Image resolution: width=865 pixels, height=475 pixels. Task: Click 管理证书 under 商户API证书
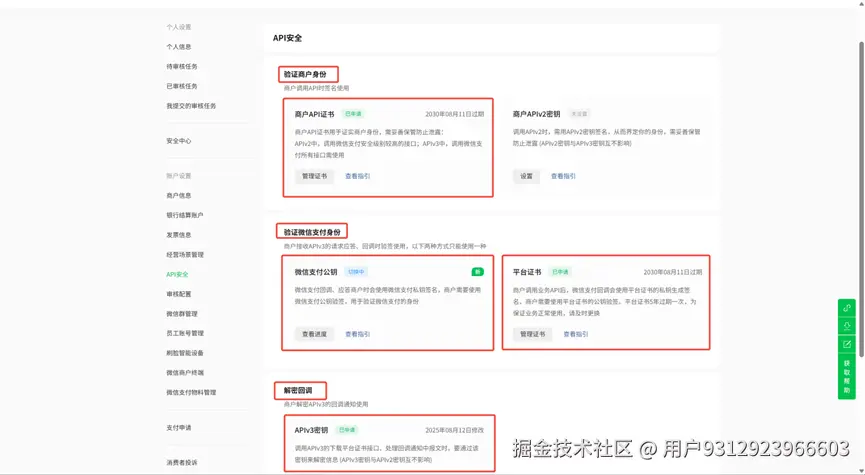click(x=314, y=176)
